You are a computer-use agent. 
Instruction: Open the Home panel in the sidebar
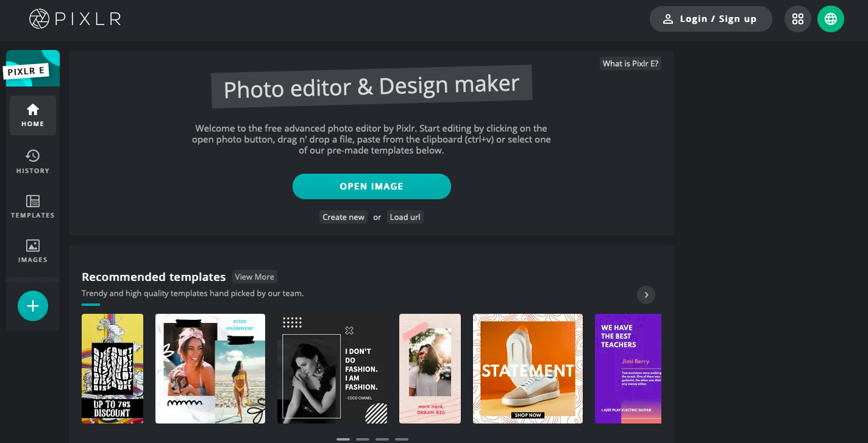coord(33,116)
